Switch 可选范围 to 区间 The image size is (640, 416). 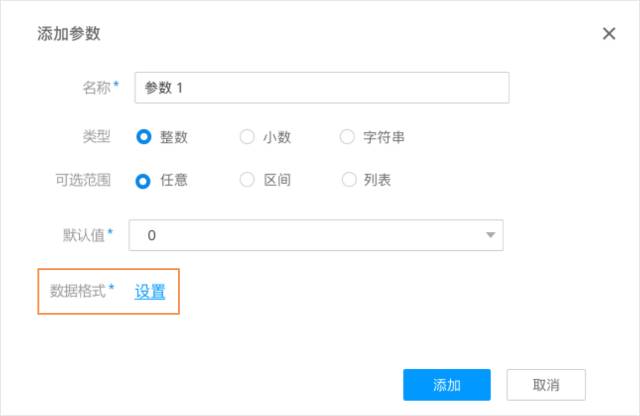click(247, 181)
